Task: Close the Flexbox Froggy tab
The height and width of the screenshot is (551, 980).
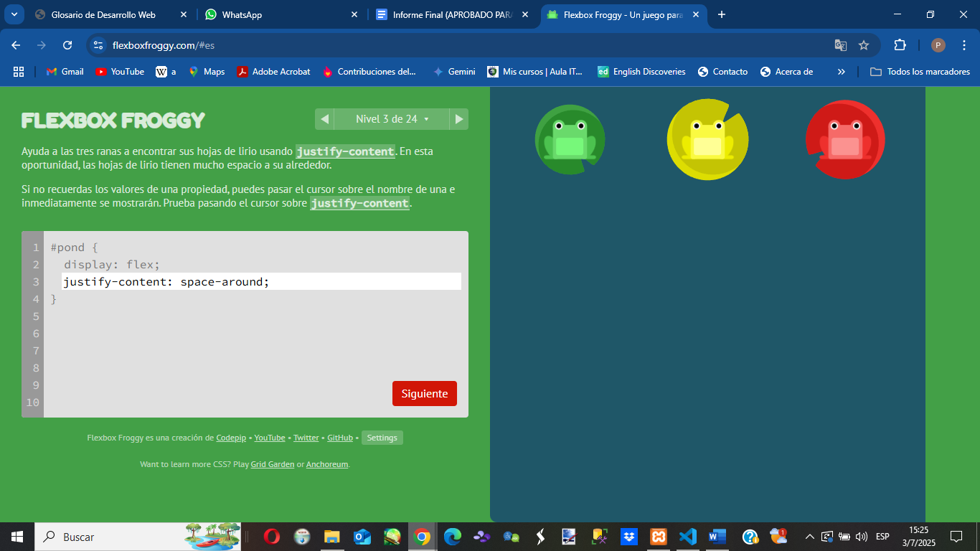Action: (695, 14)
